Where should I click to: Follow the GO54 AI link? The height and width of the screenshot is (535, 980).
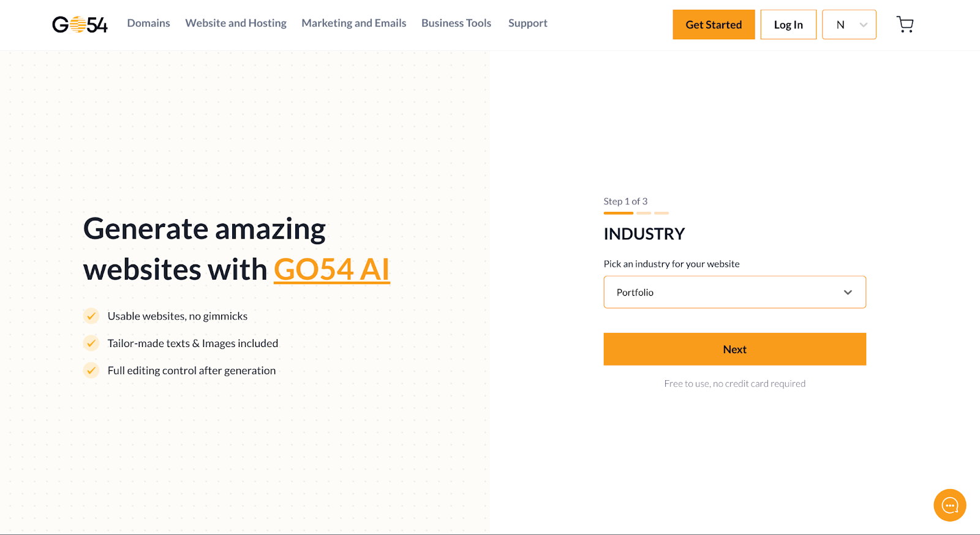pos(331,269)
